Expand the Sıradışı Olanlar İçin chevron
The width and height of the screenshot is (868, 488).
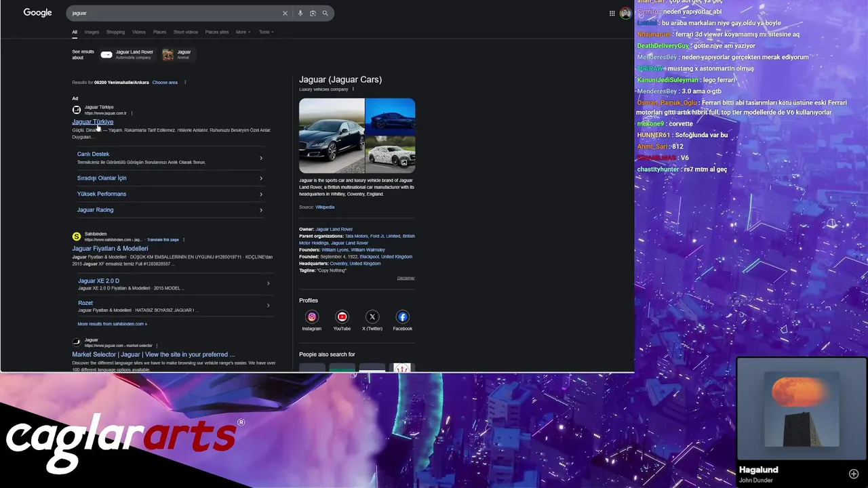pyautogui.click(x=261, y=178)
